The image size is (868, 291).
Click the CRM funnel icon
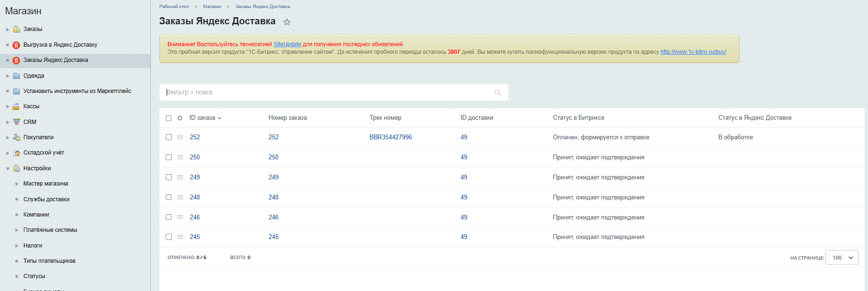click(17, 122)
